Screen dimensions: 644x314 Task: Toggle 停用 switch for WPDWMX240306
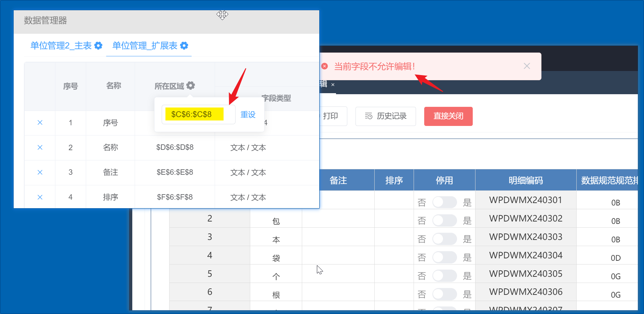(x=444, y=295)
